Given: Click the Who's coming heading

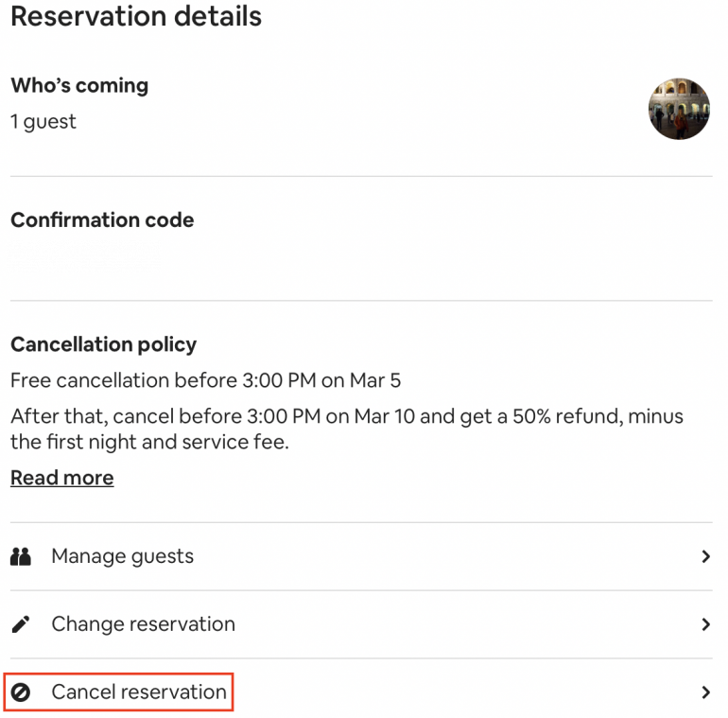Looking at the screenshot, I should (79, 85).
